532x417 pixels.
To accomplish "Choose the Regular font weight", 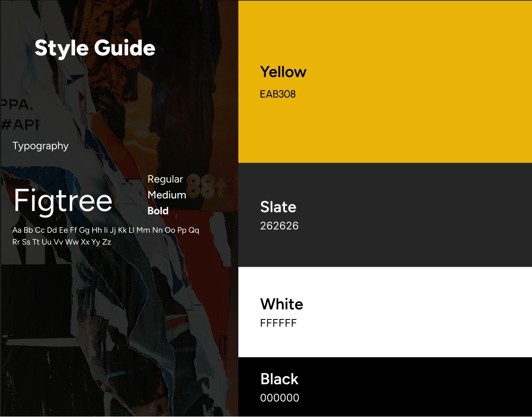I will pos(165,179).
